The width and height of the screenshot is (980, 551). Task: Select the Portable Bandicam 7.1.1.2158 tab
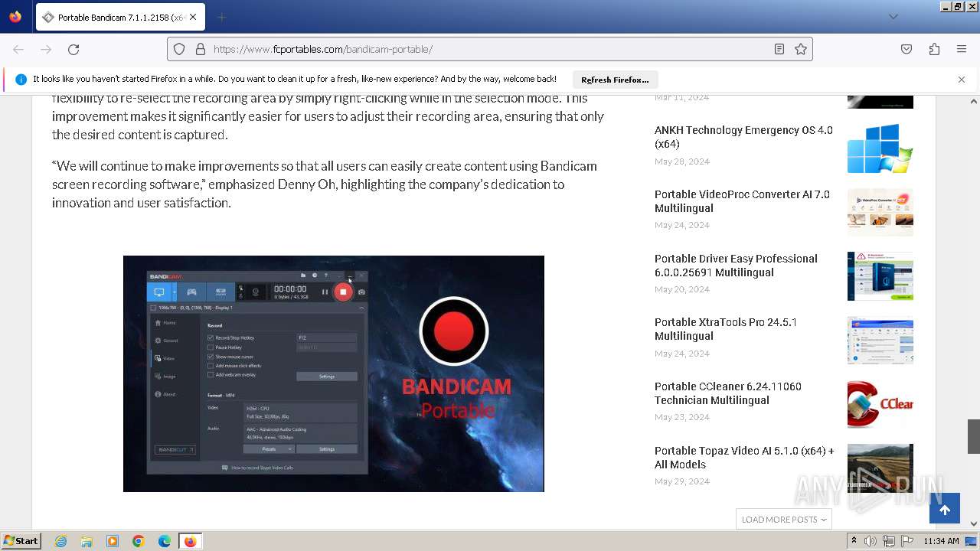pyautogui.click(x=119, y=17)
